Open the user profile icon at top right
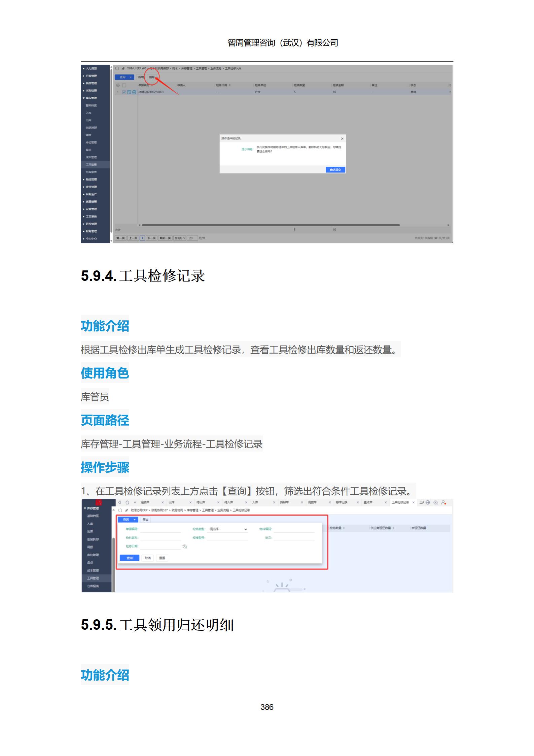Viewport: 534px width, 756px height. 443,502
